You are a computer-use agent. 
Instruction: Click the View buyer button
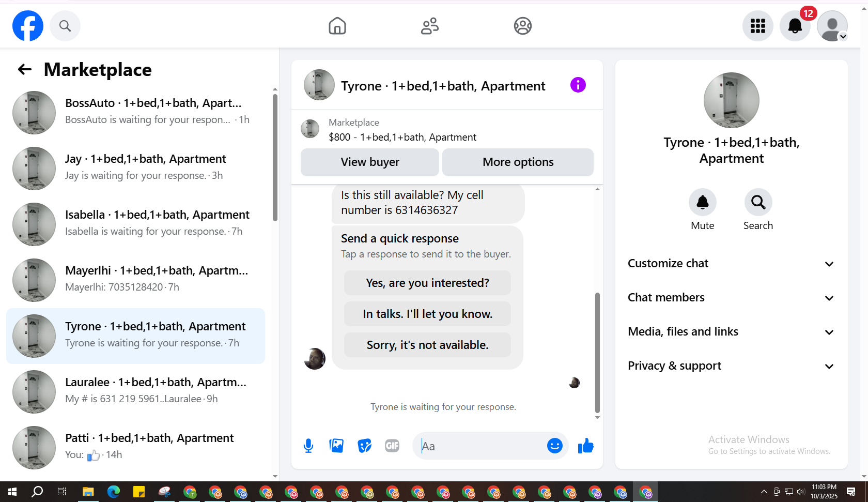pyautogui.click(x=370, y=162)
